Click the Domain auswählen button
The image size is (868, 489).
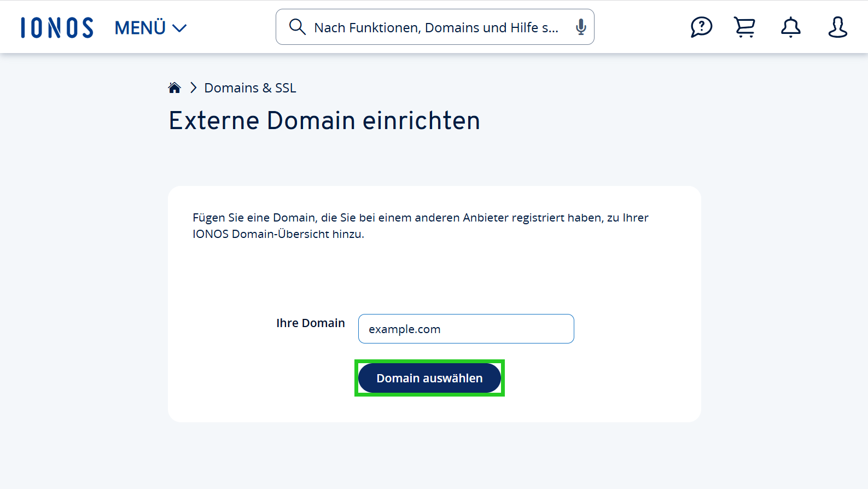[x=429, y=378]
